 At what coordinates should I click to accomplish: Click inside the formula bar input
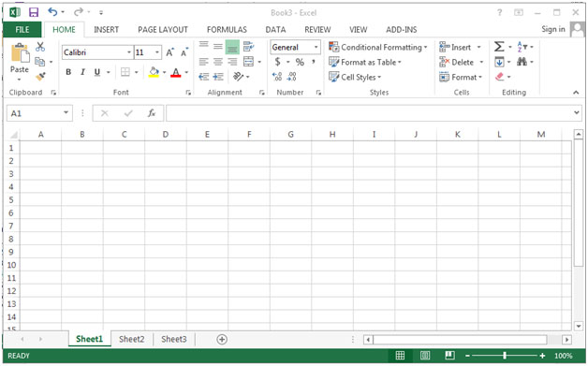(370, 113)
